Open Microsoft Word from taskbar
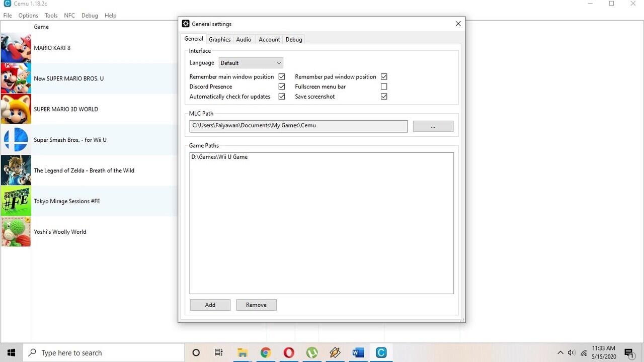The height and width of the screenshot is (362, 644). coord(358,352)
